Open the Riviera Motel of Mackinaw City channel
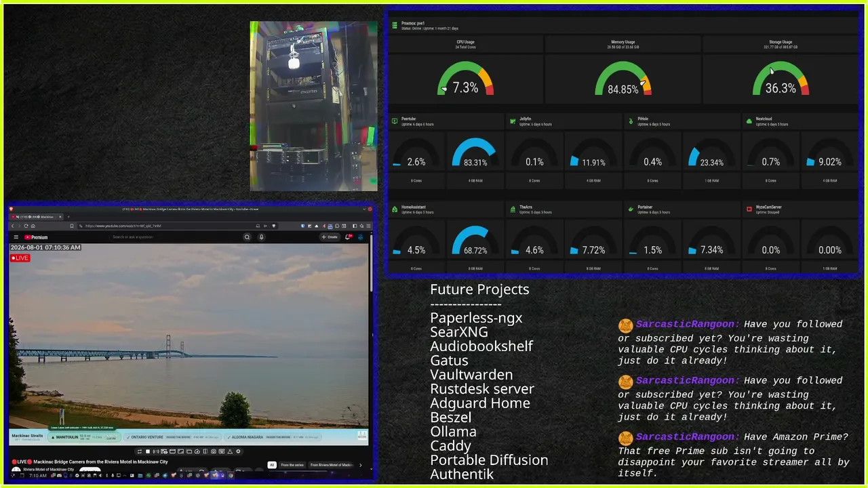868x488 pixels. click(49, 469)
